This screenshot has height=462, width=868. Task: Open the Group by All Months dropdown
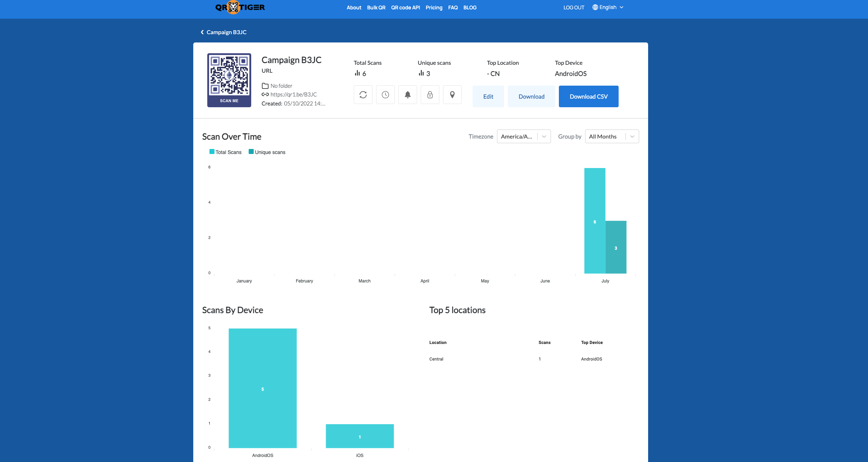[612, 136]
